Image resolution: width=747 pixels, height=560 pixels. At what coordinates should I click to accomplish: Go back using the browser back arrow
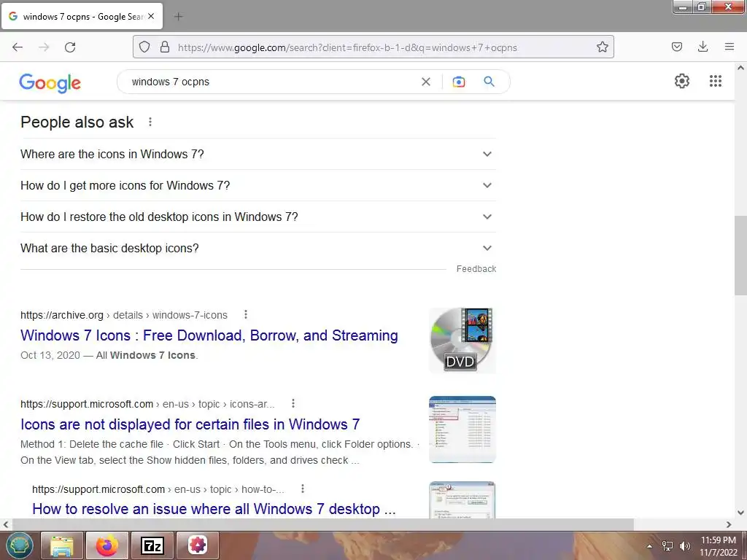(18, 47)
